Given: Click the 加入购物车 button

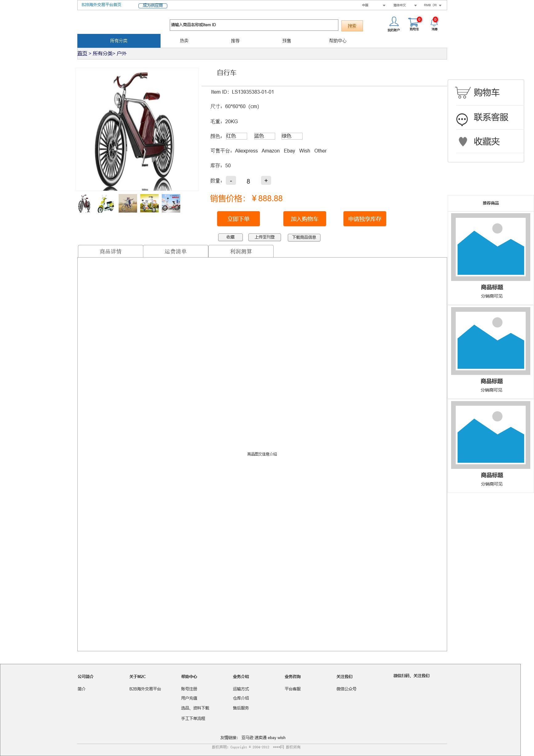Looking at the screenshot, I should (x=305, y=219).
